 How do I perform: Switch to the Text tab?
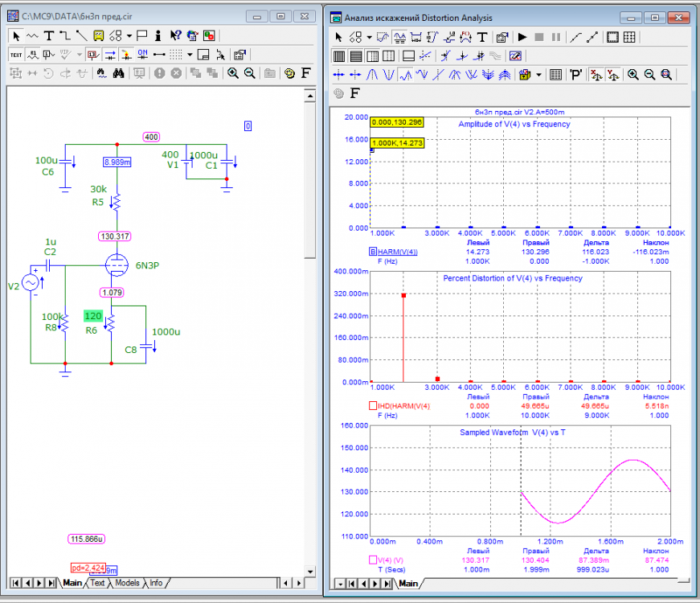(x=97, y=583)
